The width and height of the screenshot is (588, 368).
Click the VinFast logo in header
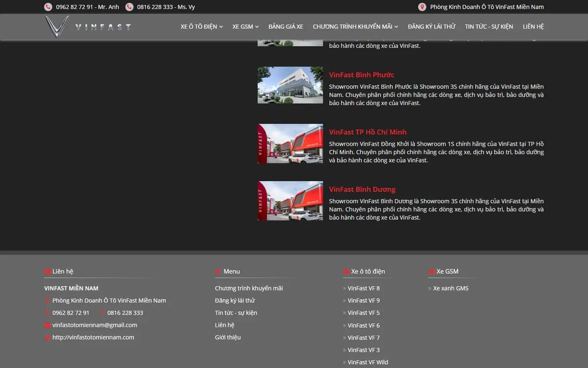88,26
